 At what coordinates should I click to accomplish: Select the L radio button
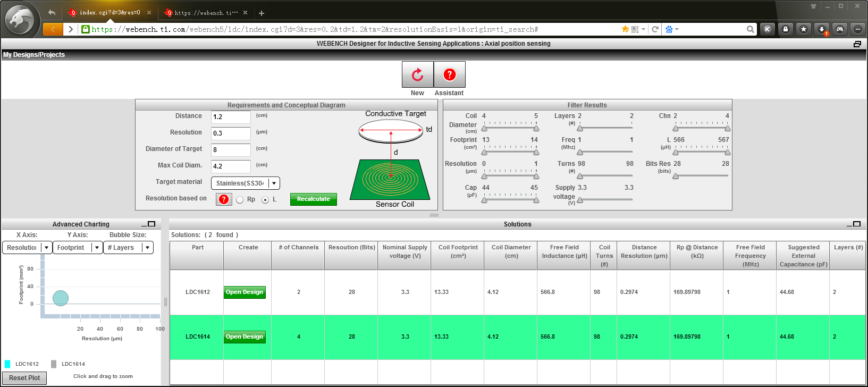[265, 200]
